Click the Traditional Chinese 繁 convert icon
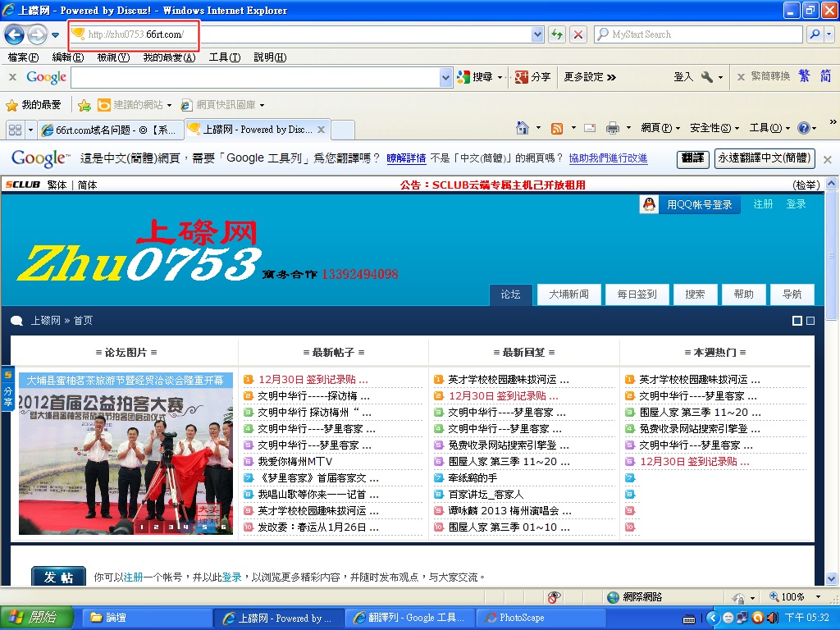This screenshot has height=630, width=840. (804, 76)
